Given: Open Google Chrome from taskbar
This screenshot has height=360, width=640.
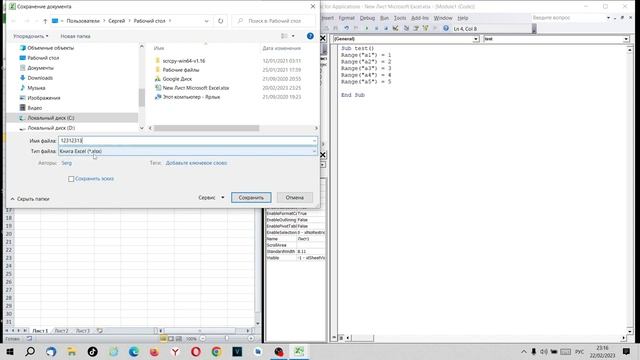Looking at the screenshot, I should click(x=216, y=351).
